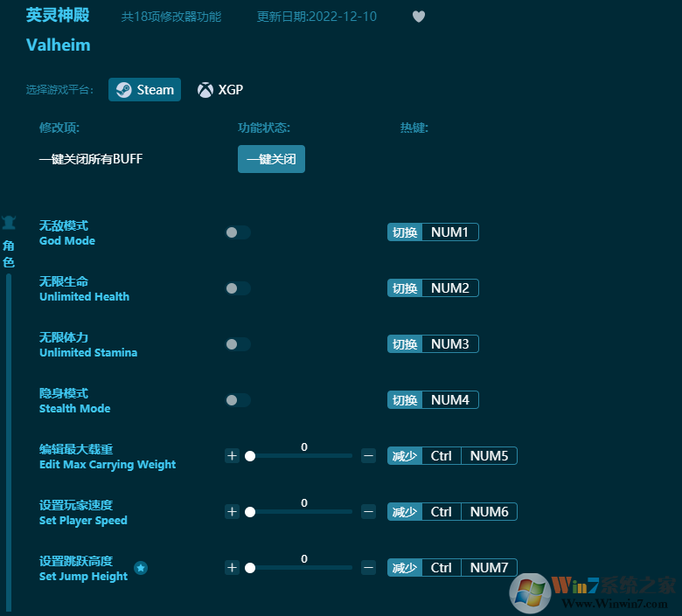The height and width of the screenshot is (616, 682).
Task: Click the NUM2 hotkey for Unlimited Health
Action: (x=450, y=288)
